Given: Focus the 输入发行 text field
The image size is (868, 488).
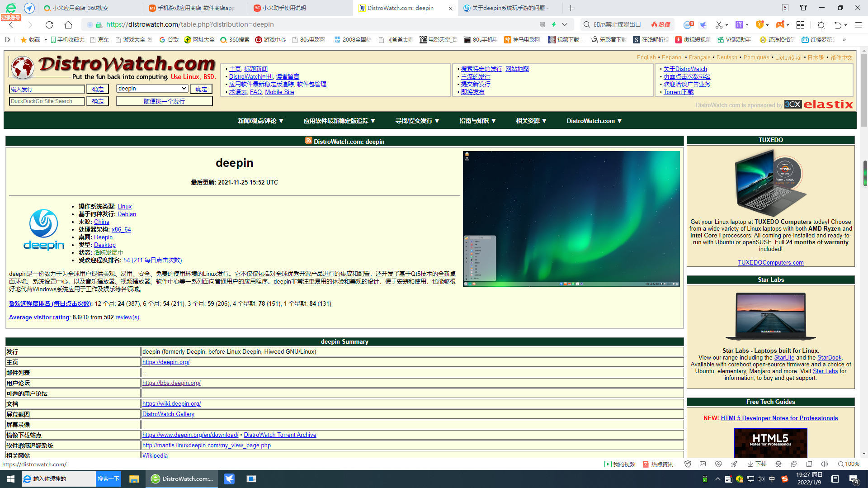Looking at the screenshot, I should click(47, 89).
